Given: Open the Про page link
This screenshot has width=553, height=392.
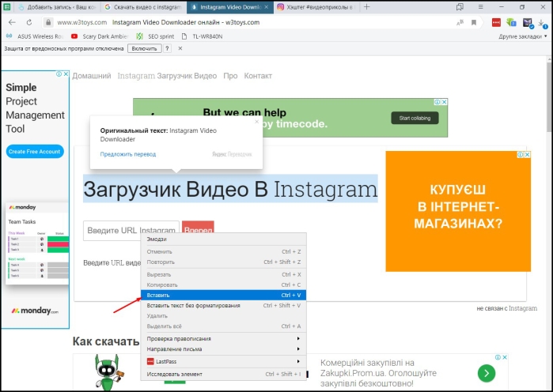Looking at the screenshot, I should click(x=230, y=76).
